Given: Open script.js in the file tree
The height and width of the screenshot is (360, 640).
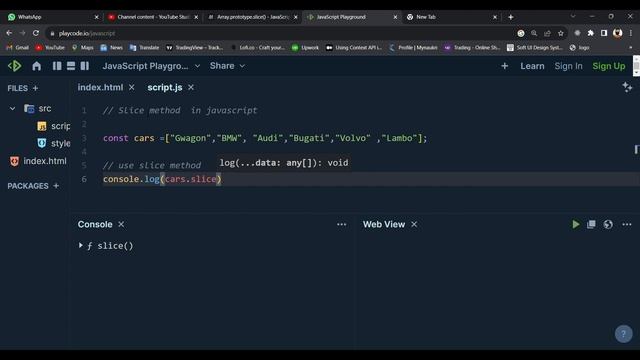Looking at the screenshot, I should (53, 126).
